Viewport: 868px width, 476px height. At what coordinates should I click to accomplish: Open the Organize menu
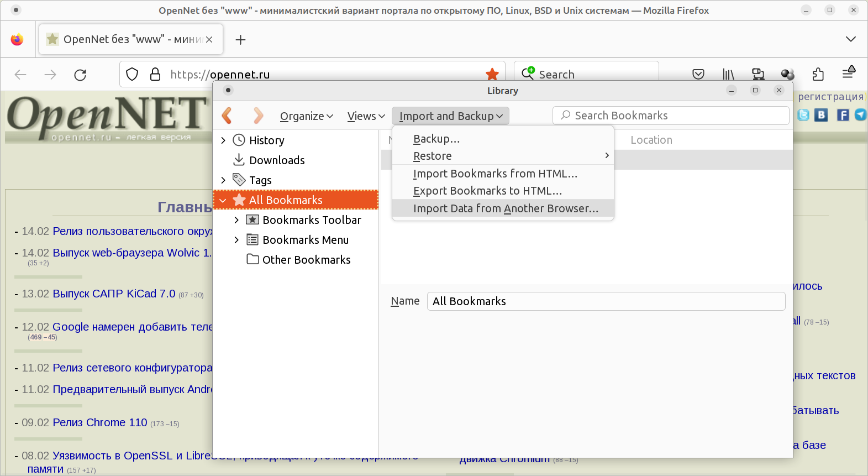307,116
